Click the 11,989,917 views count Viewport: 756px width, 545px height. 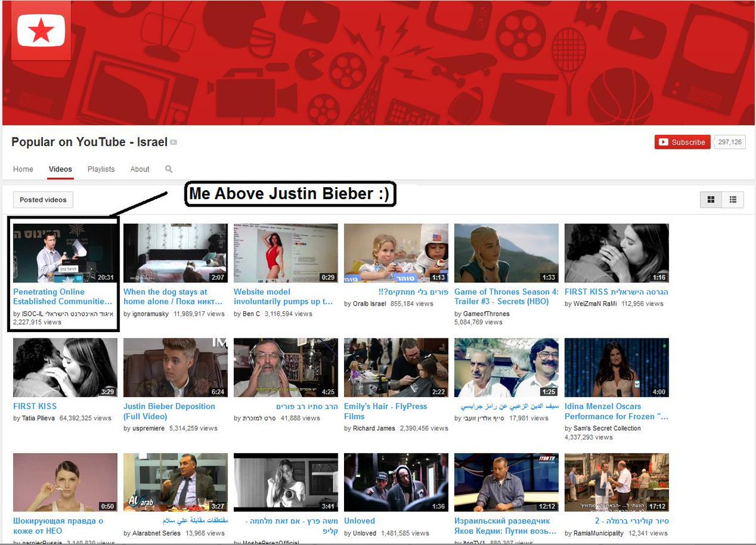199,314
